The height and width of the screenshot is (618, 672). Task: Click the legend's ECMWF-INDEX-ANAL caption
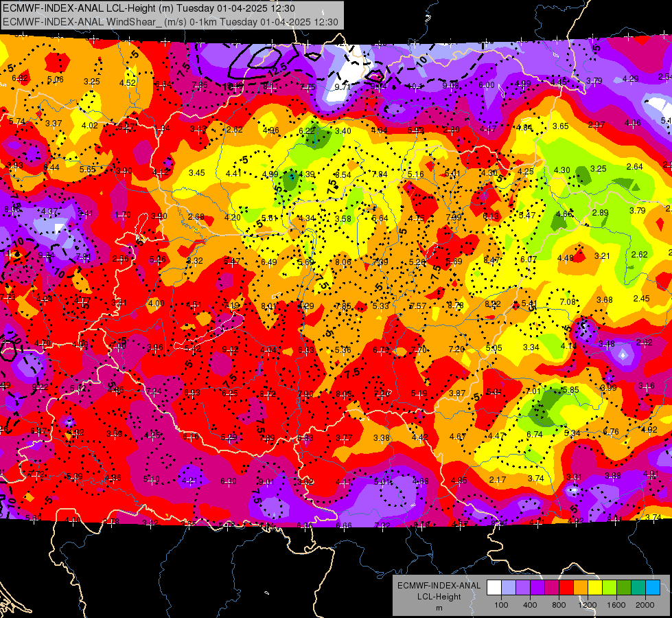point(439,586)
